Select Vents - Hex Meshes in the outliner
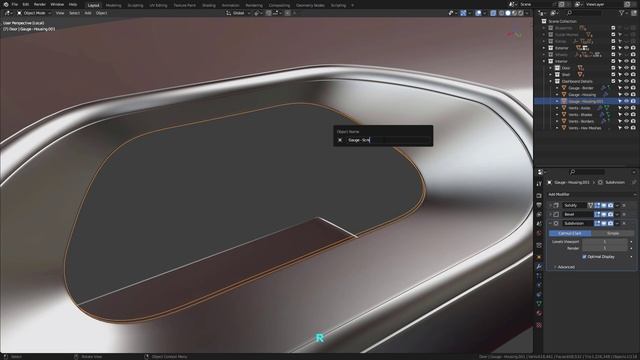 point(584,128)
